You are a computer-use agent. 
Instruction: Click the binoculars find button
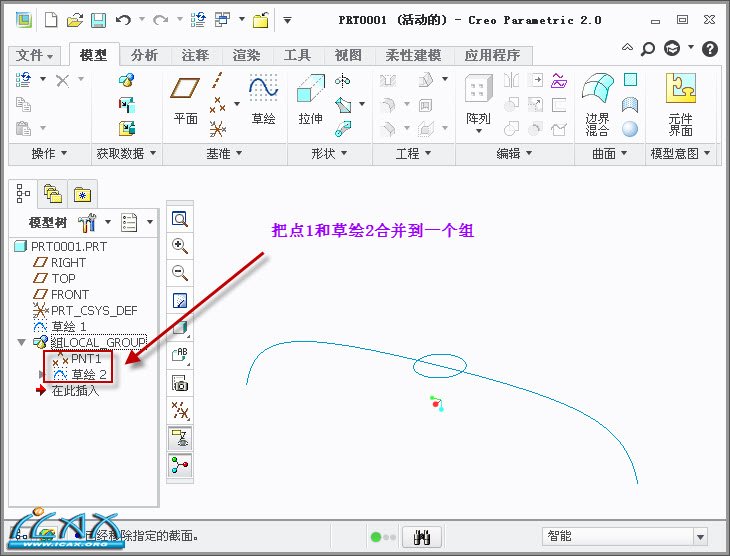(423, 537)
